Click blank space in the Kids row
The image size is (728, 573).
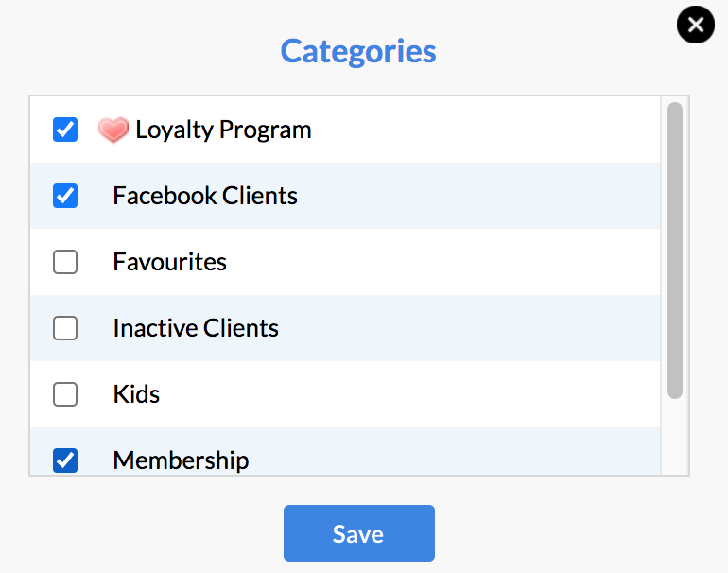(408, 394)
